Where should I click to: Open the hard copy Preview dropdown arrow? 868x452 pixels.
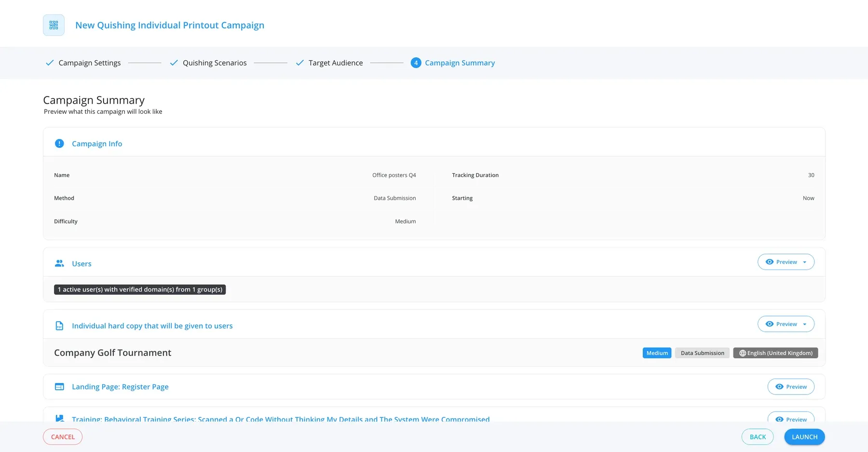click(804, 325)
